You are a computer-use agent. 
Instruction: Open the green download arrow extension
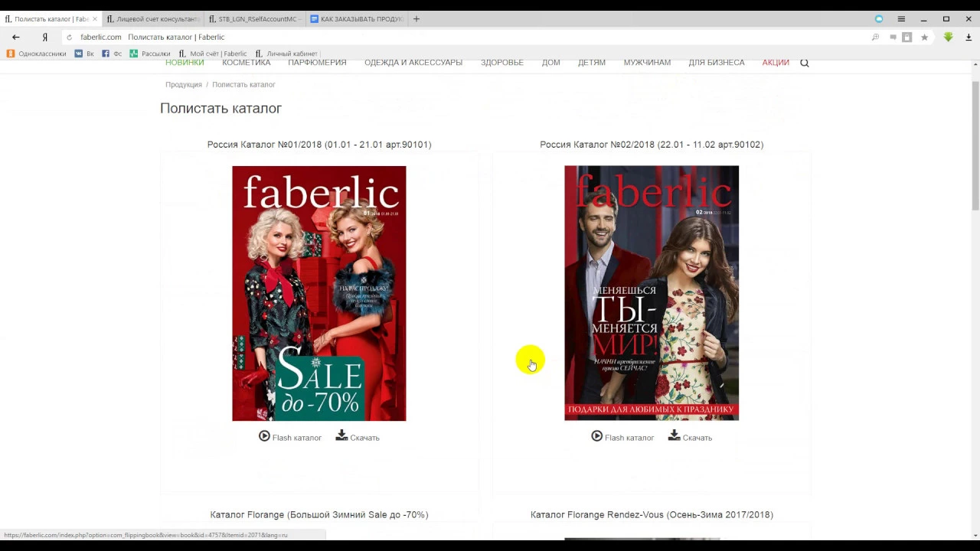coord(948,37)
